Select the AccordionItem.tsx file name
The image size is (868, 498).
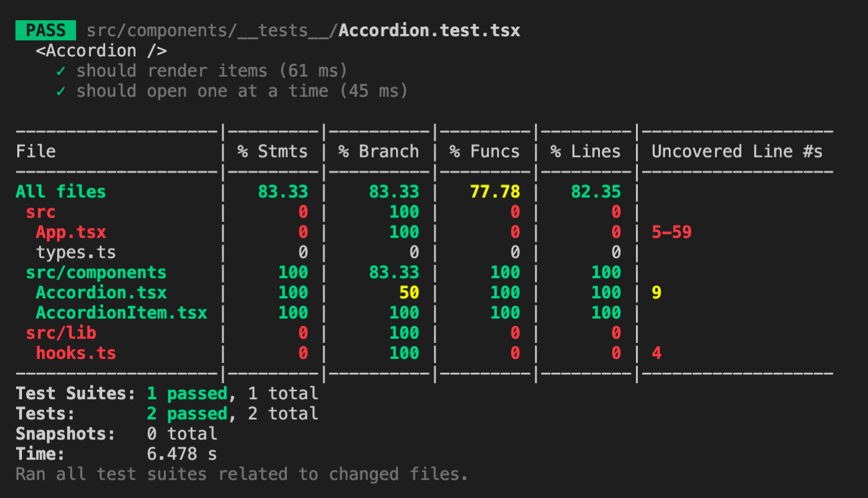[122, 313]
